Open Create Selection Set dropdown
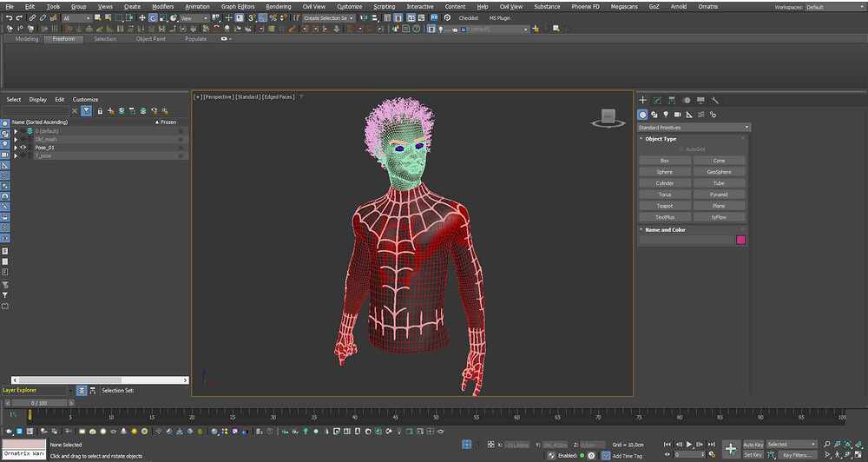868x462 pixels. (329, 18)
